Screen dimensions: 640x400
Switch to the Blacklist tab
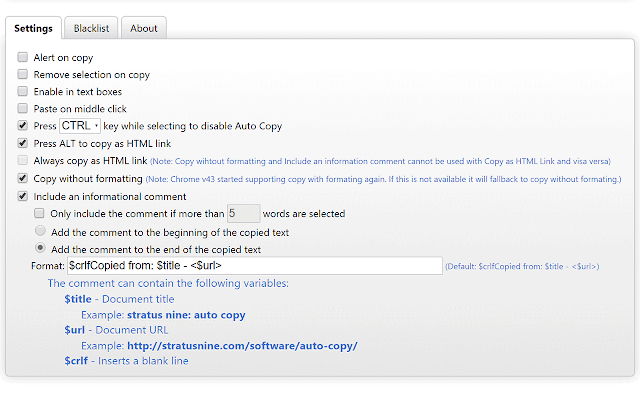pos(91,28)
